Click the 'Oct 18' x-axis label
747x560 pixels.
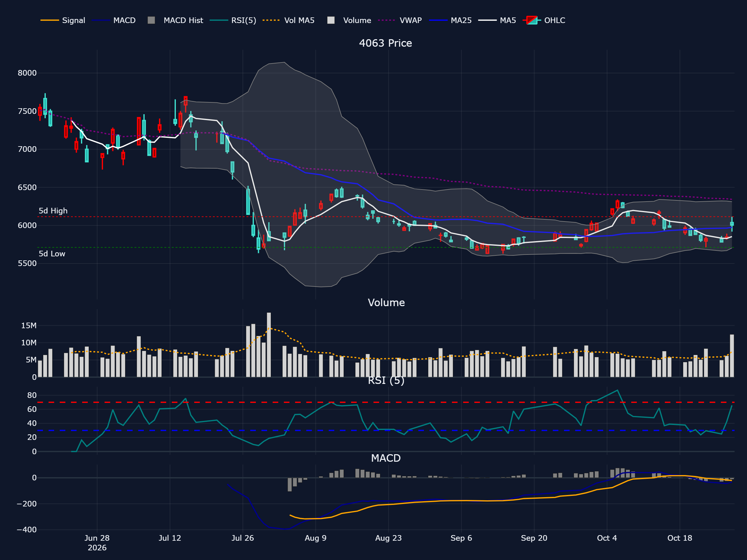[x=679, y=538]
